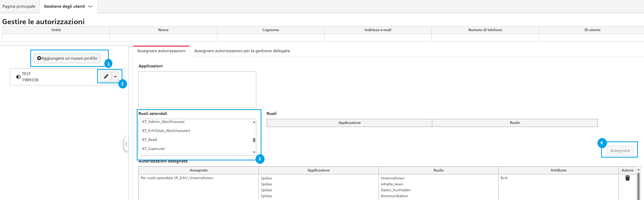The width and height of the screenshot is (644, 200).
Task: Click the Autorizzazioni assegnate table scroll-up arrow
Action: [x=638, y=170]
